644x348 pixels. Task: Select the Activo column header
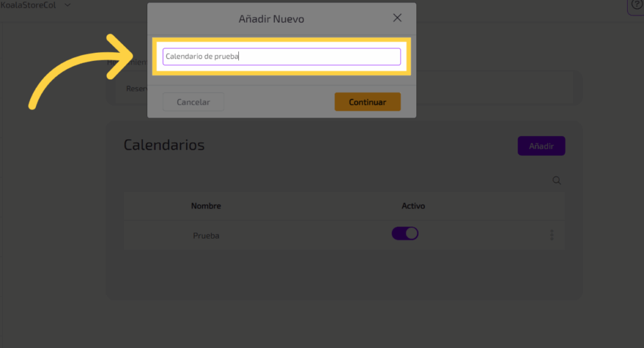(x=413, y=206)
